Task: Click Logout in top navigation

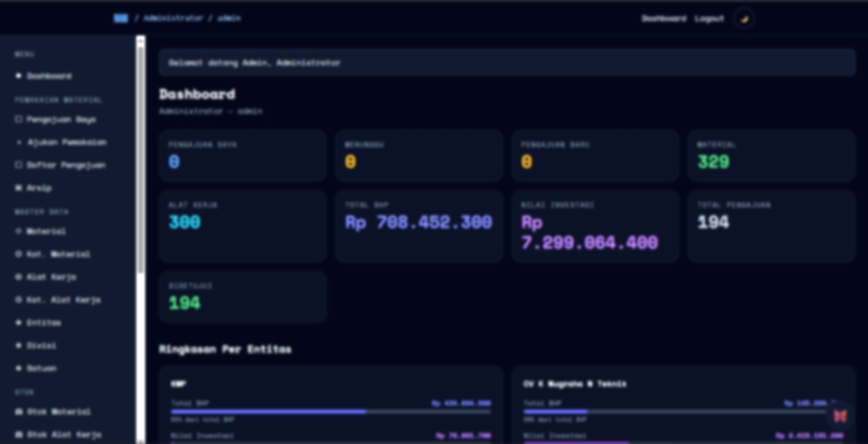Action: pyautogui.click(x=710, y=18)
